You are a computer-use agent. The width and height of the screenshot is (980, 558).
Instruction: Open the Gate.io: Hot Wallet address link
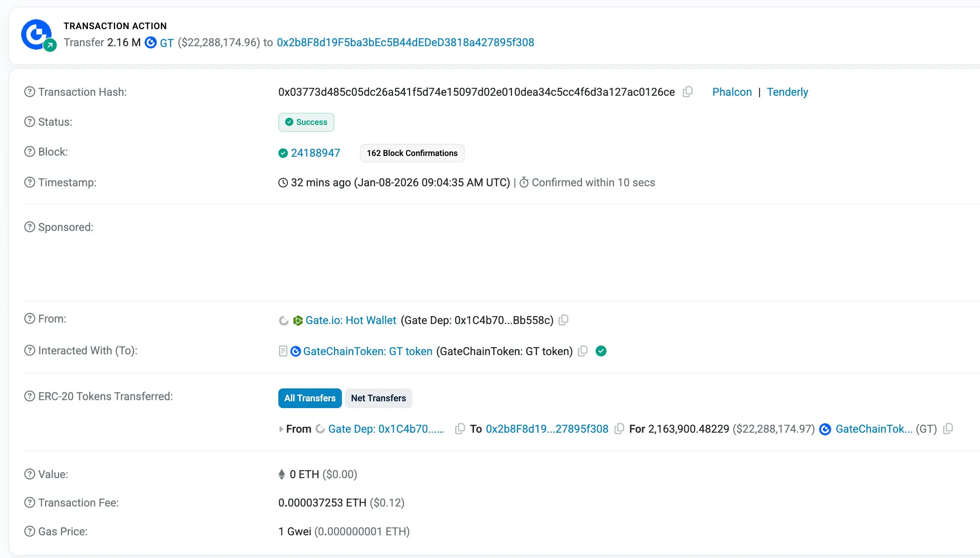pyautogui.click(x=350, y=320)
